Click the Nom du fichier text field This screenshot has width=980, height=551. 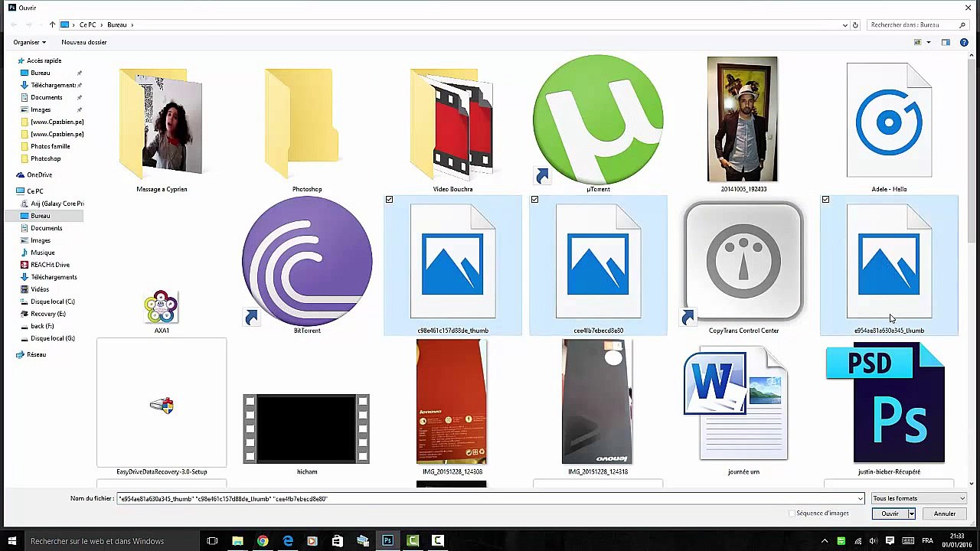pyautogui.click(x=490, y=499)
